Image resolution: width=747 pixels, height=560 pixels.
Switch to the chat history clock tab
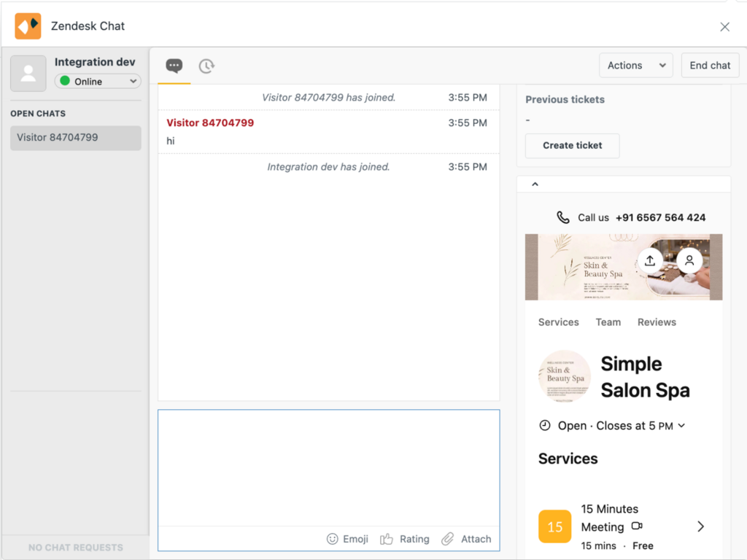coord(206,66)
